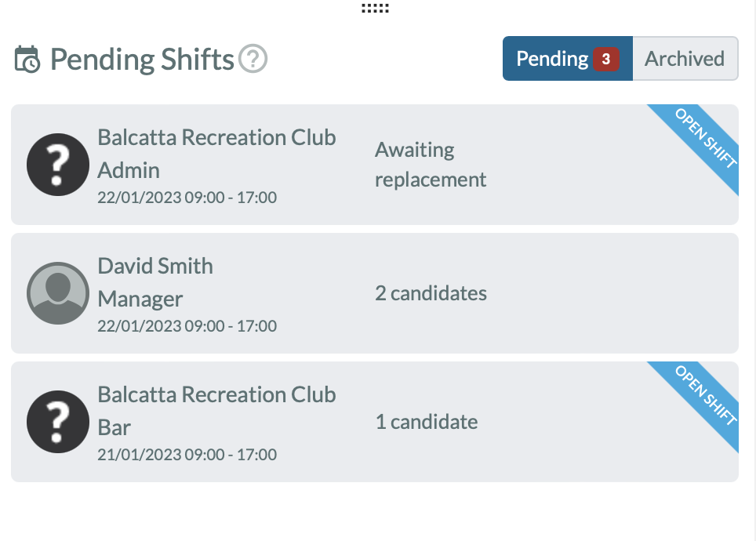The image size is (756, 541).
Task: Open David Smith's Manager shift card
Action: (375, 293)
